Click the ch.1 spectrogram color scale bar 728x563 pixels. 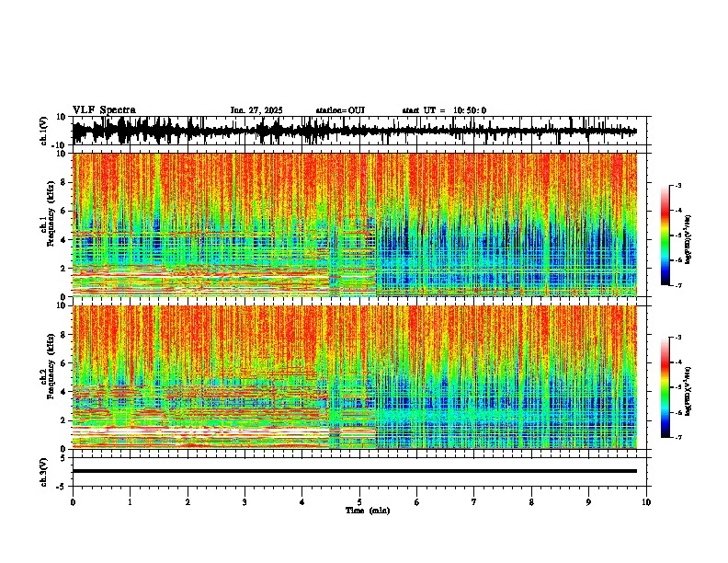665,236
